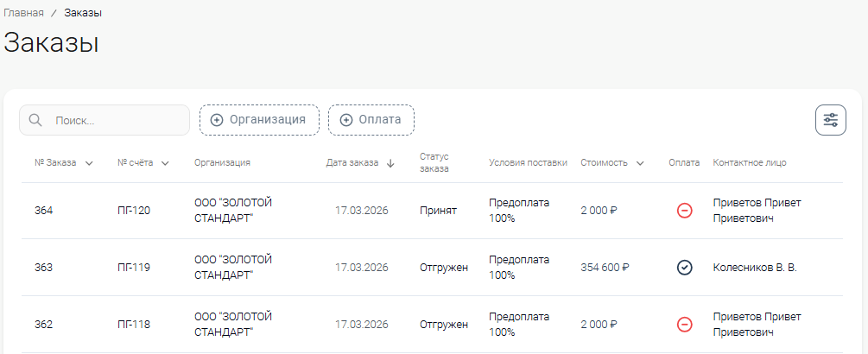Image resolution: width=868 pixels, height=354 pixels.
Task: Expand the Стоимость column chevron
Action: (640, 163)
